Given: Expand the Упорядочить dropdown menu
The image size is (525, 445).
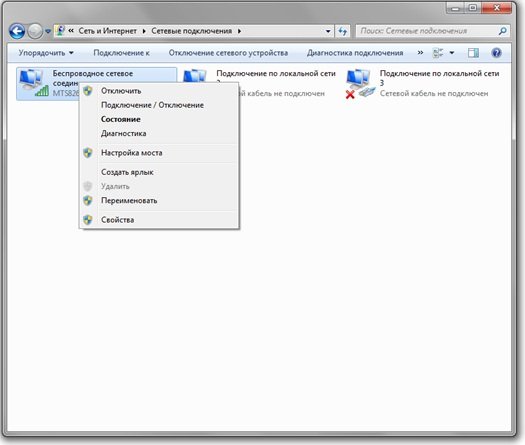Looking at the screenshot, I should click(x=46, y=53).
